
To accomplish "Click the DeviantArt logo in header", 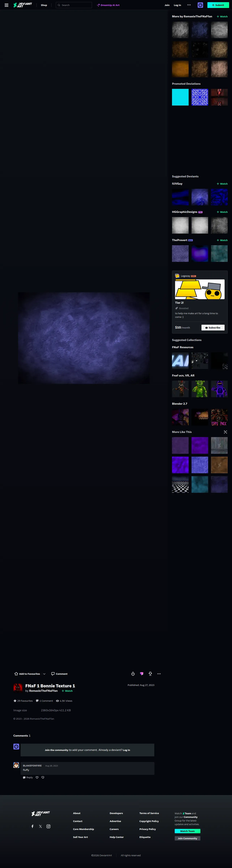I will click(x=23, y=5).
